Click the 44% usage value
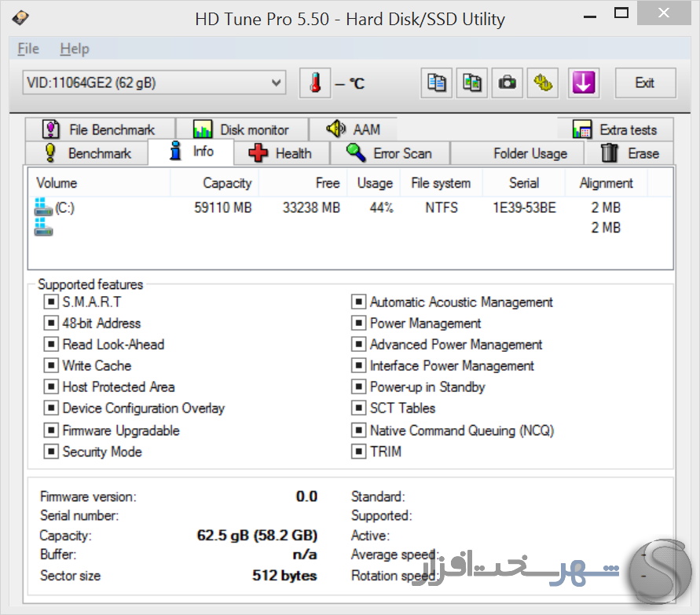The image size is (700, 615). [381, 207]
